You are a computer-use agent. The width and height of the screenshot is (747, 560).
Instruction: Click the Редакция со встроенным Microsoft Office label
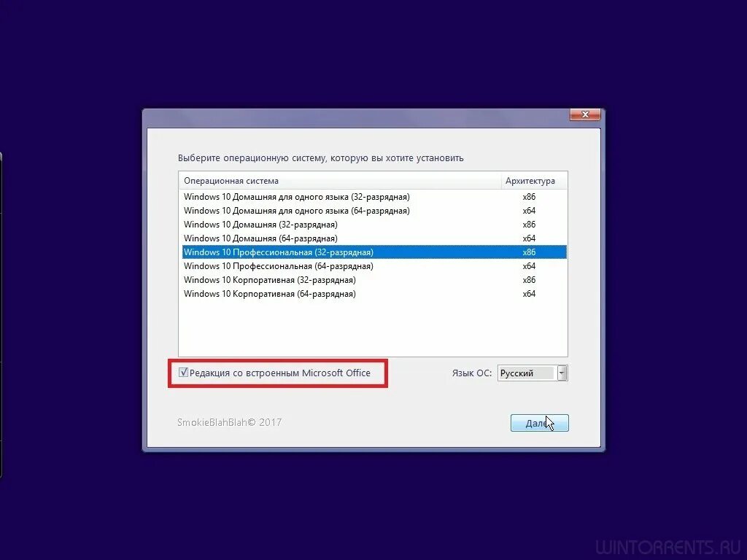(x=279, y=373)
